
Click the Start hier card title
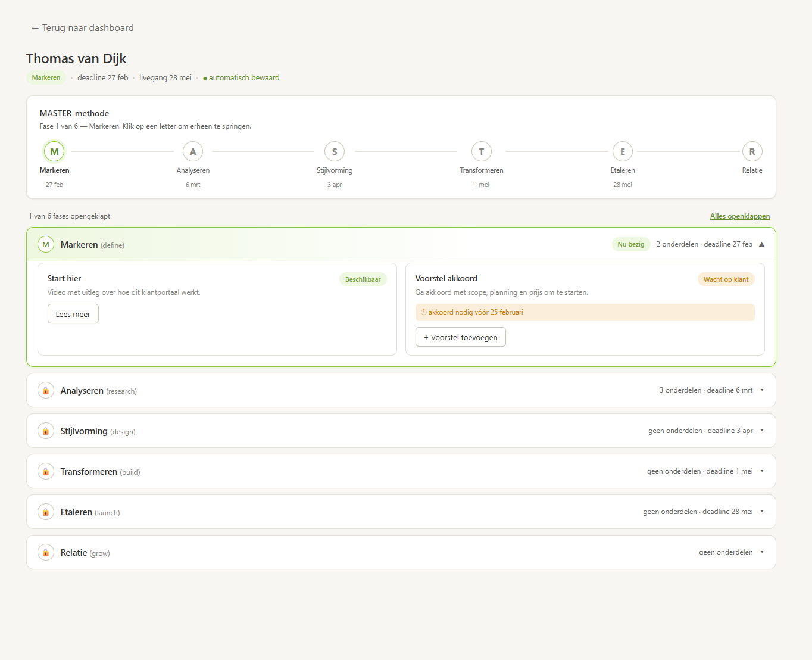(64, 278)
